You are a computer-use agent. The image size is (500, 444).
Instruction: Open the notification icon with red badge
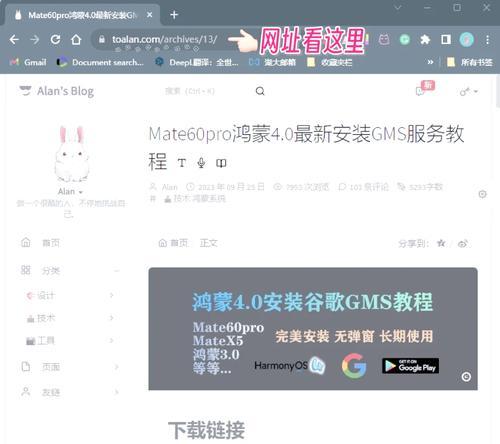click(x=425, y=88)
